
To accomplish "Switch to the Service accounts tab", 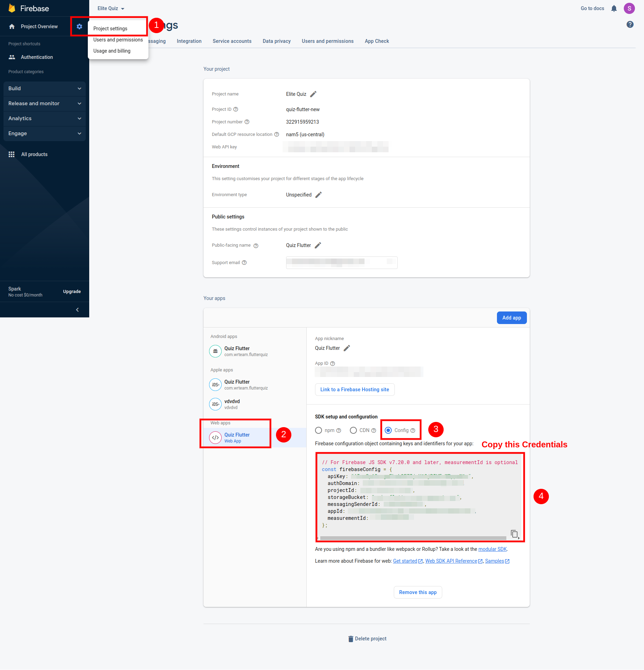I will pyautogui.click(x=232, y=41).
